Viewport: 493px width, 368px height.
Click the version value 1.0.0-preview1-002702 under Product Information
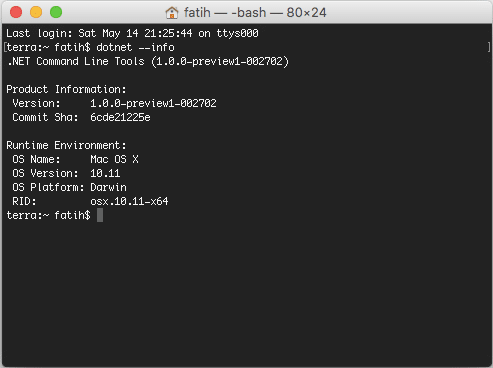153,103
